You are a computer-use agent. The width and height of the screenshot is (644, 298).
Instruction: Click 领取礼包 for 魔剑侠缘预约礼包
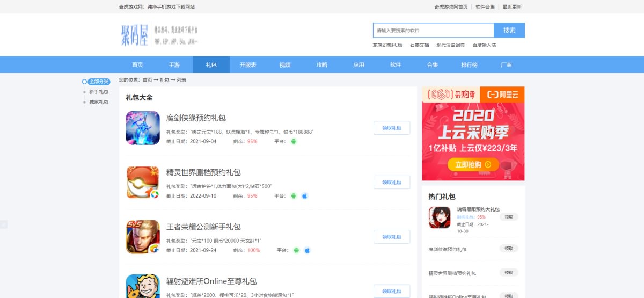coord(391,128)
